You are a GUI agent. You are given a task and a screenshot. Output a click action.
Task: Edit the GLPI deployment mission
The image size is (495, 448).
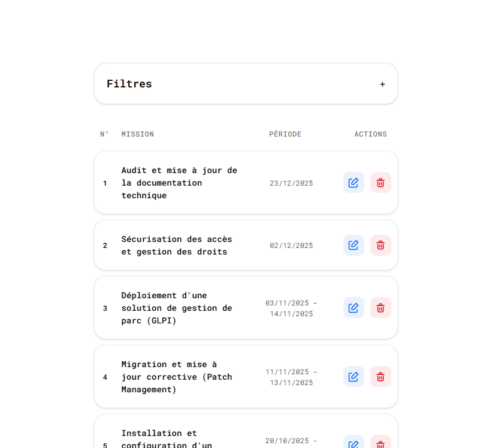click(x=354, y=308)
